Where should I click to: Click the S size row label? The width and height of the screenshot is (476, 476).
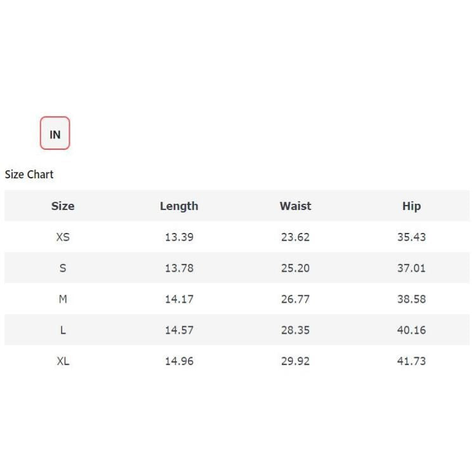pyautogui.click(x=63, y=268)
